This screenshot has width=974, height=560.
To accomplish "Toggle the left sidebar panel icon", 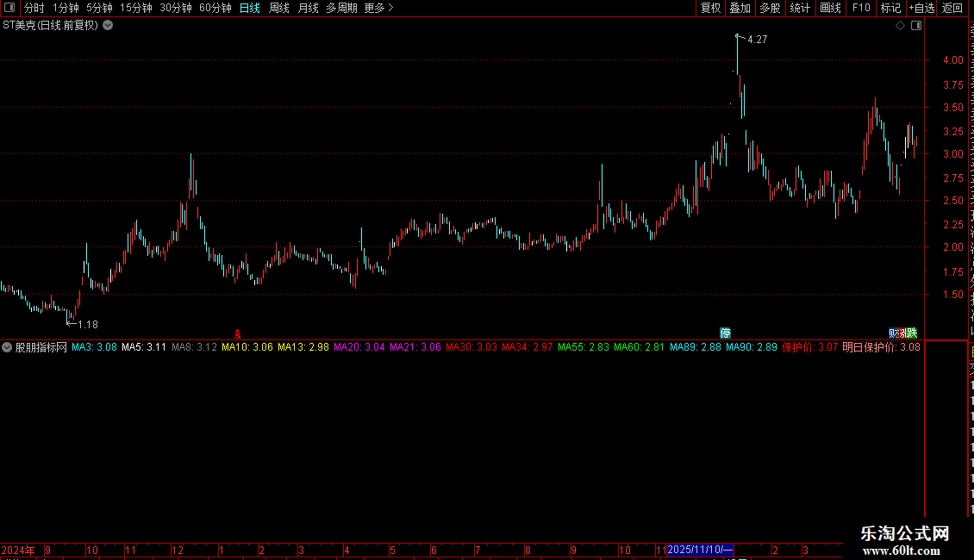I will click(x=9, y=8).
